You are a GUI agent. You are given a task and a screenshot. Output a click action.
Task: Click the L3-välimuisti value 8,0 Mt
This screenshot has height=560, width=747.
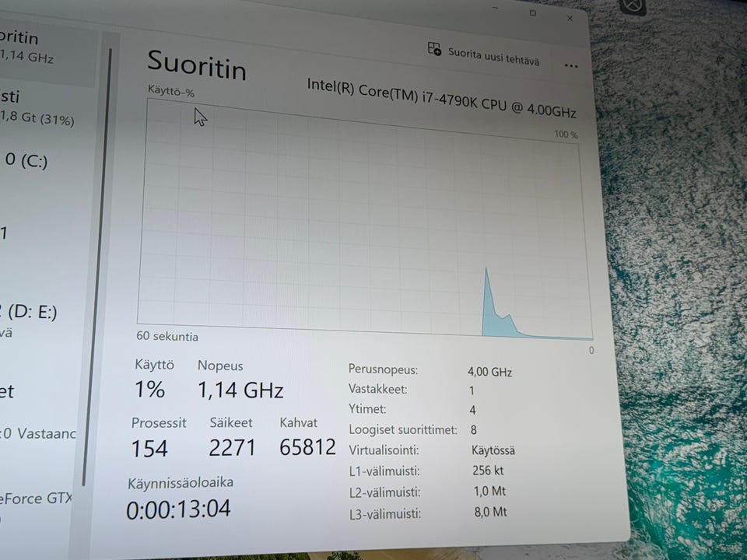(x=491, y=512)
